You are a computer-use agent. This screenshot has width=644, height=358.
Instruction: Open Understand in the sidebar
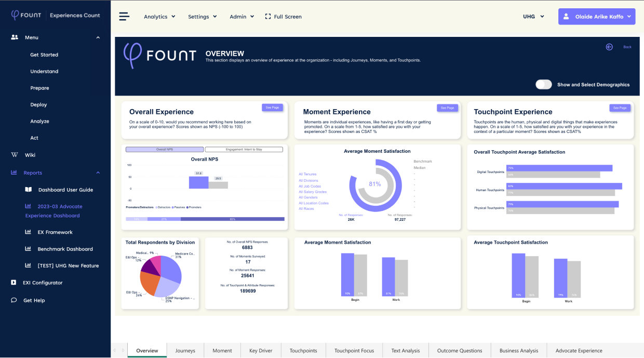pyautogui.click(x=44, y=71)
